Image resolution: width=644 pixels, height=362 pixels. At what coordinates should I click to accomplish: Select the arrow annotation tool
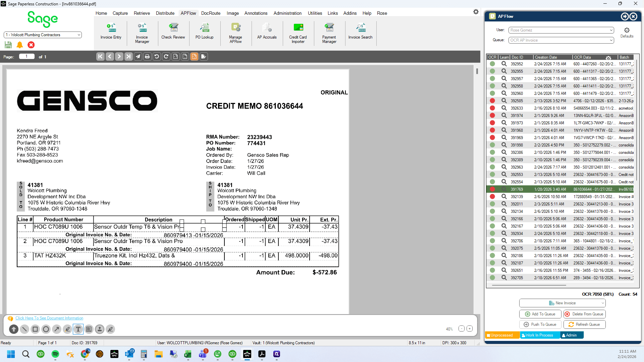(x=57, y=329)
